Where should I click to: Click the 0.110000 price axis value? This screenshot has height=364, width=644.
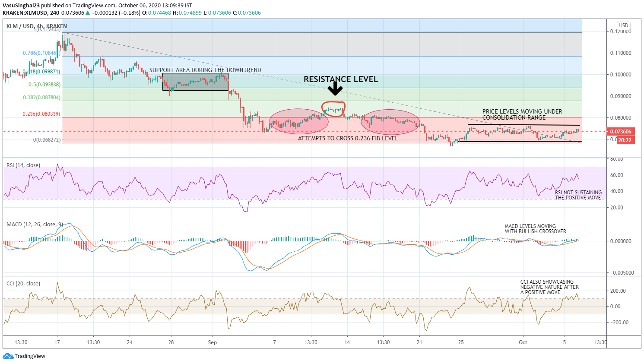(x=621, y=53)
